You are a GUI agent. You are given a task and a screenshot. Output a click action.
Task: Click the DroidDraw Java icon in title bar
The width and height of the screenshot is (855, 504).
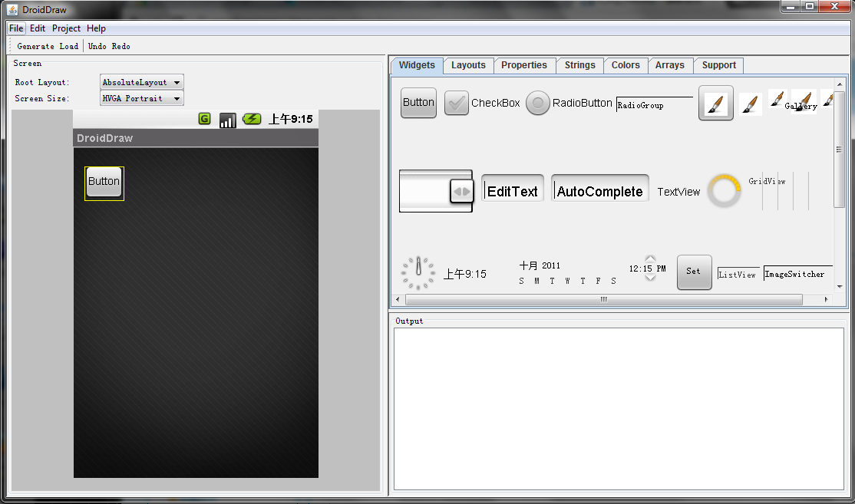click(x=12, y=9)
